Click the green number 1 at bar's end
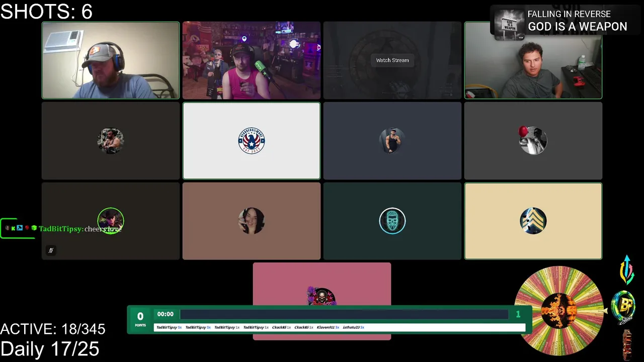The image size is (644, 362). 518,314
